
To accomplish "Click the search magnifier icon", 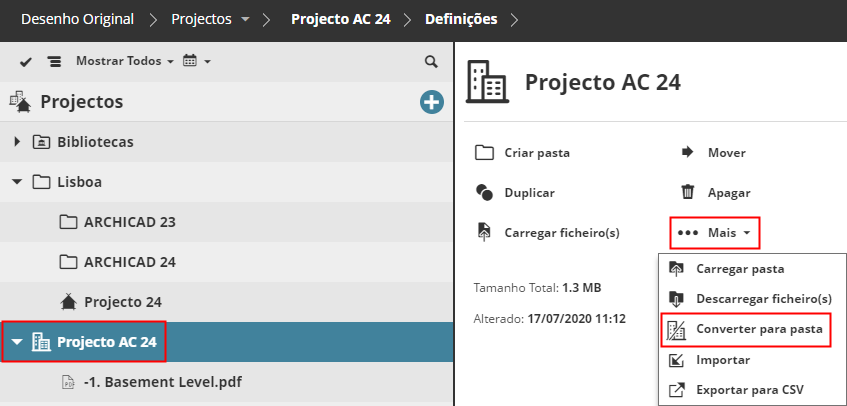I will point(431,62).
